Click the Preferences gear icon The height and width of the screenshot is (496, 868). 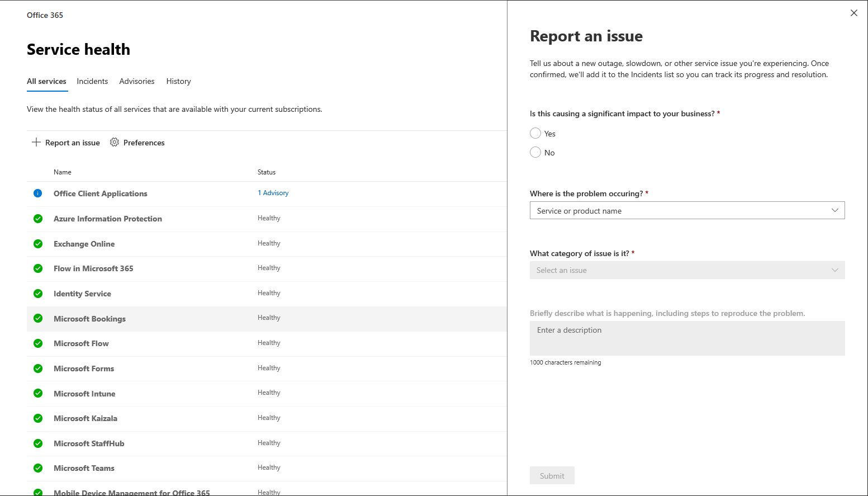[115, 142]
